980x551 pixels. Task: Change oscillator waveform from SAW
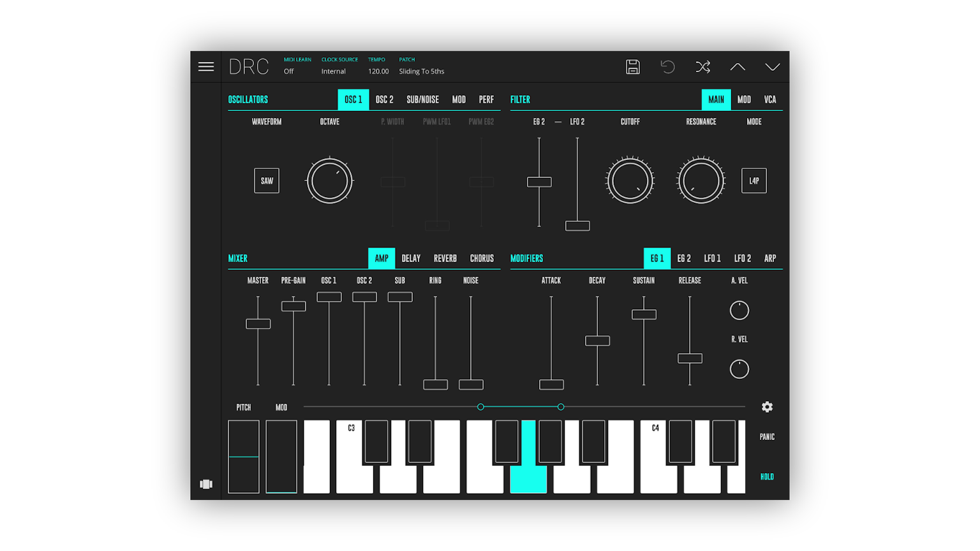pos(266,180)
